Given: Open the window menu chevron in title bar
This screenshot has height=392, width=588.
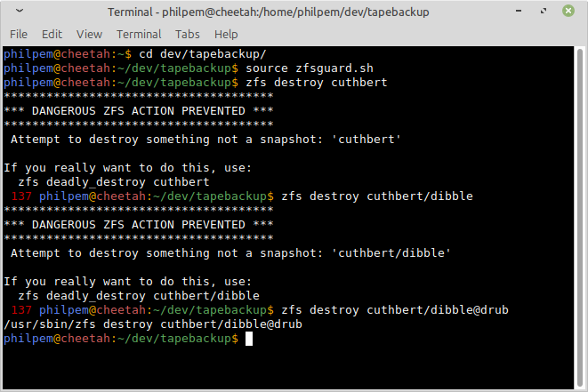Looking at the screenshot, I should (20, 12).
